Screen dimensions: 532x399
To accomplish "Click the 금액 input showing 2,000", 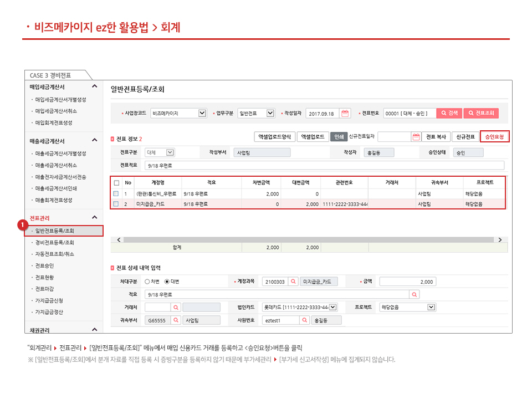I will pos(407,282).
